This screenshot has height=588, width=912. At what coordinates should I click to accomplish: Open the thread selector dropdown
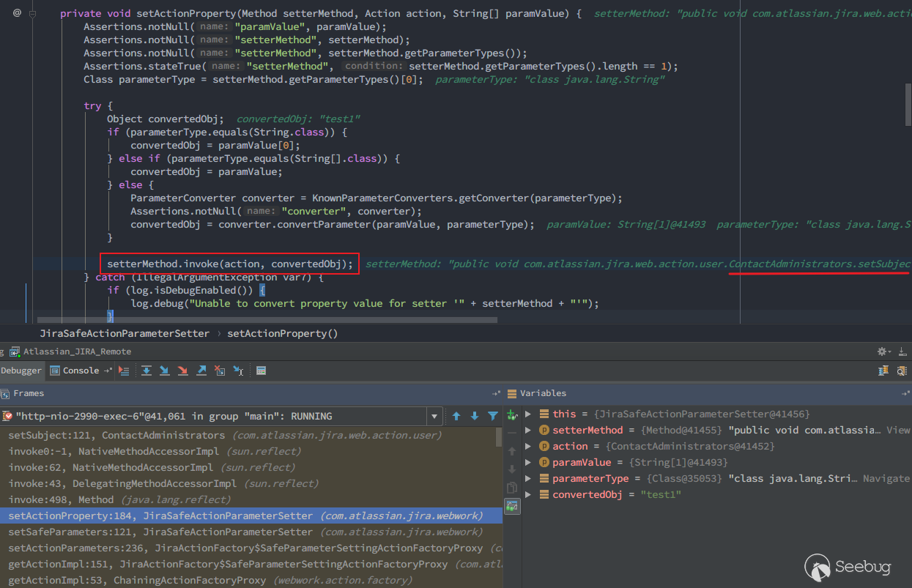coord(434,417)
